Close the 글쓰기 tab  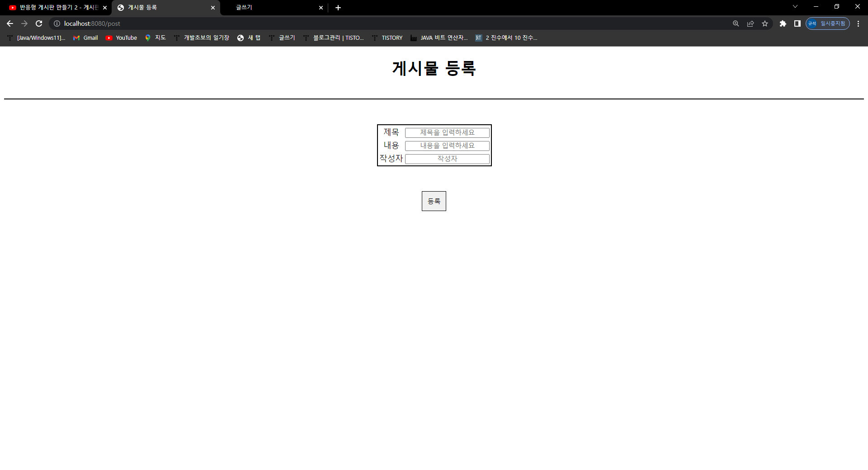click(x=321, y=8)
